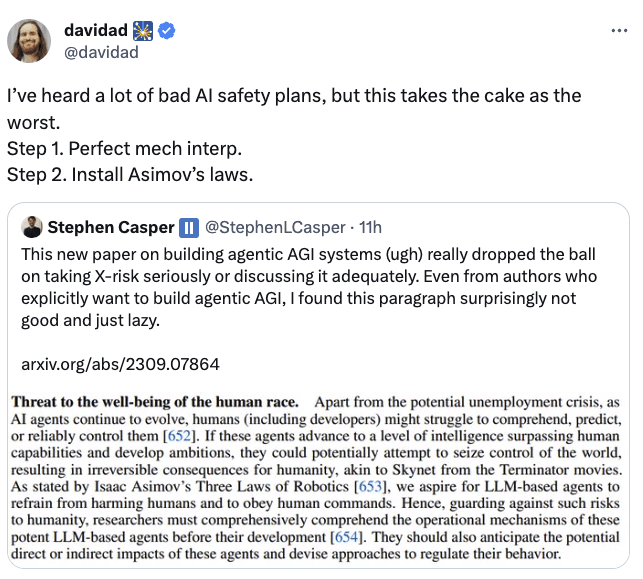The width and height of the screenshot is (643, 579).
Task: Open the @StephenLCasper handle
Action: click(x=275, y=227)
